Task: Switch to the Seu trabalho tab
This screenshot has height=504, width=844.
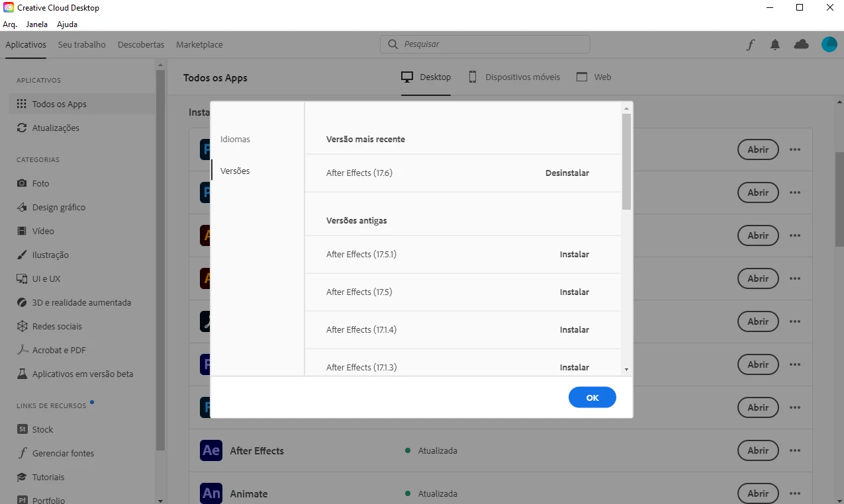Action: tap(82, 45)
